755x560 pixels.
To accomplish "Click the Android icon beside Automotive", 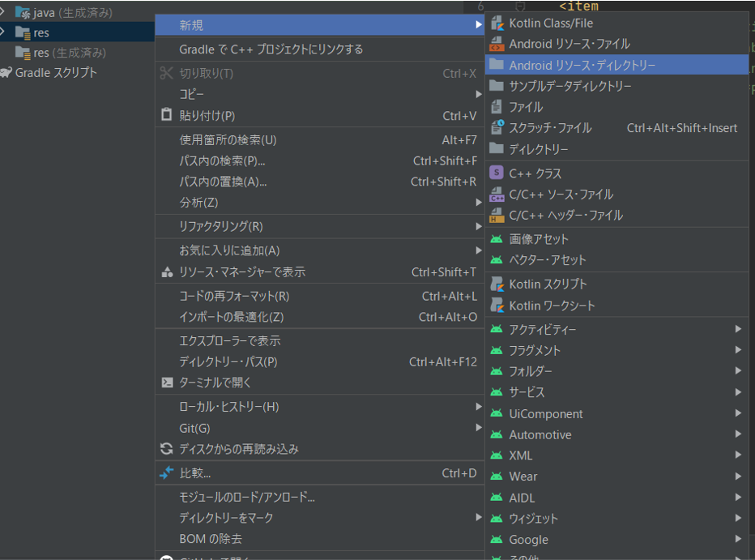I will [x=497, y=435].
